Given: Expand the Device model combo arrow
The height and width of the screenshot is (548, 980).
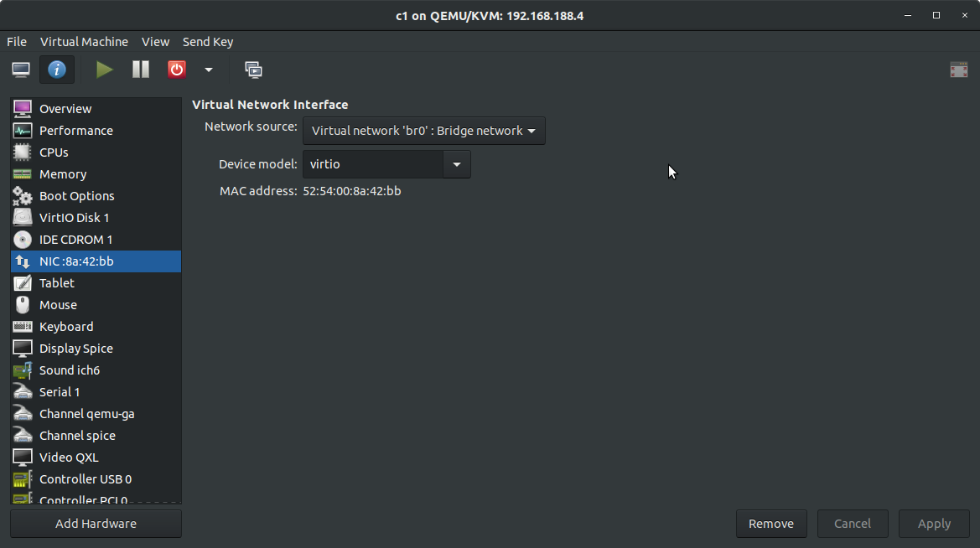Looking at the screenshot, I should [x=457, y=164].
